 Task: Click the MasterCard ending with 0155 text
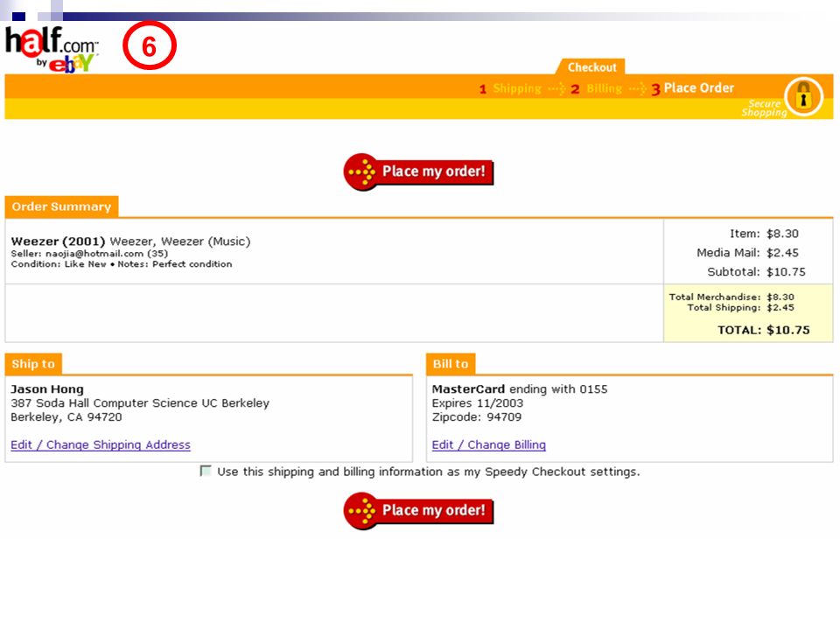(520, 388)
